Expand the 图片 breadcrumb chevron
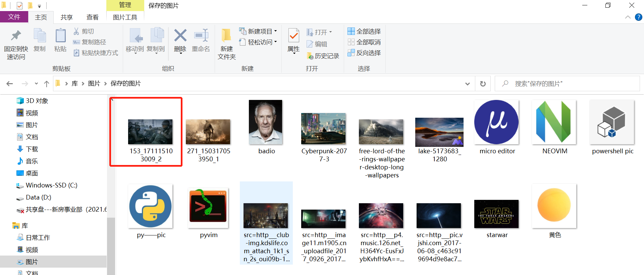This screenshot has height=275, width=644. (105, 84)
